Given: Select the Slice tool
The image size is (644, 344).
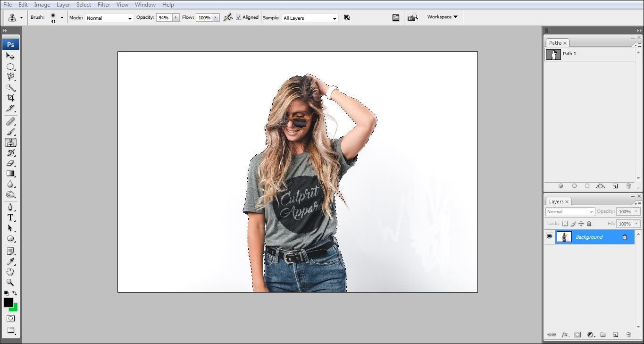Looking at the screenshot, I should [x=10, y=108].
